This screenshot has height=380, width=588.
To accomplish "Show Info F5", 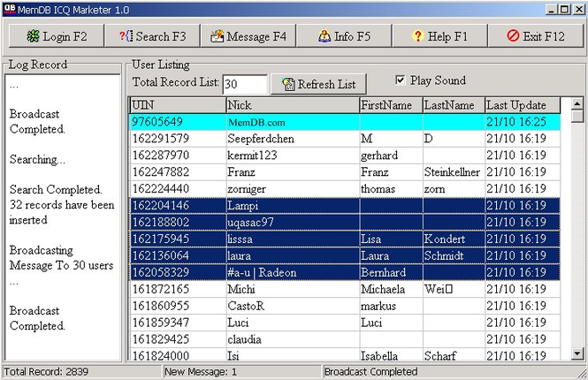I will tap(344, 36).
